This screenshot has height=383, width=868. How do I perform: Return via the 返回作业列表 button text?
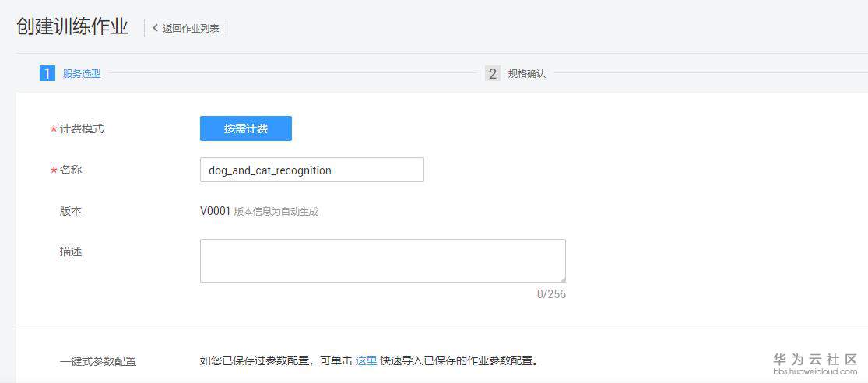[x=191, y=28]
